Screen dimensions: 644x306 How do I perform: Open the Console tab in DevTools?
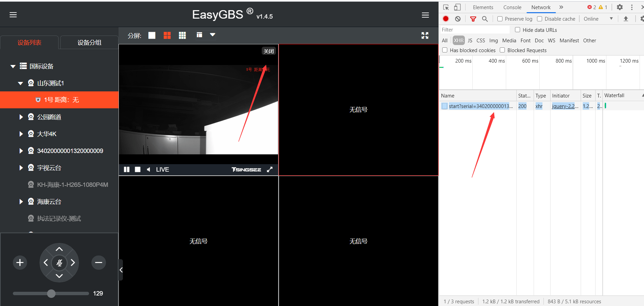click(512, 7)
